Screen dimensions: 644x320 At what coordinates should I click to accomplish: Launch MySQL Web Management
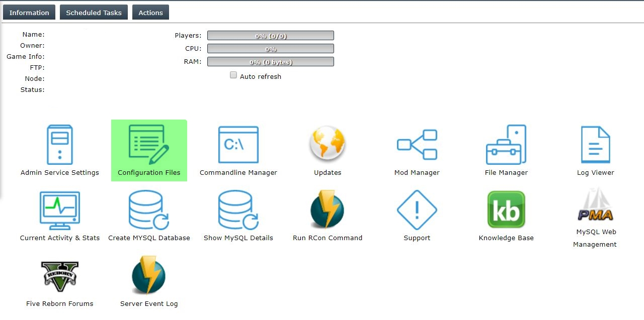click(595, 206)
